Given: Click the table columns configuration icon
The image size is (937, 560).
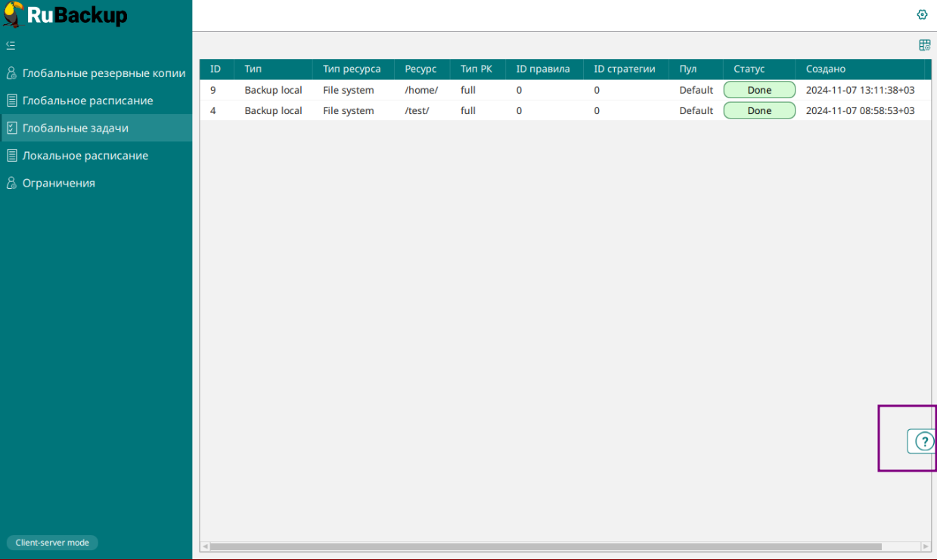Looking at the screenshot, I should point(924,45).
